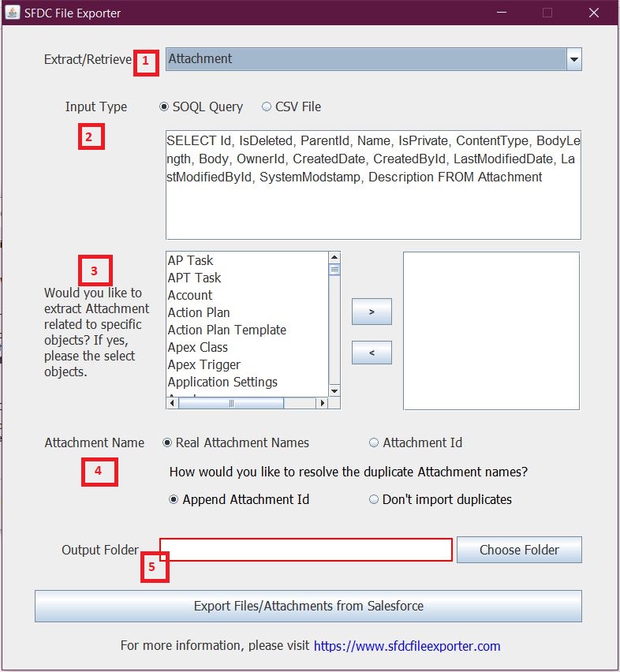The height and width of the screenshot is (672, 620).
Task: Click the < button to remove object
Action: click(x=372, y=353)
